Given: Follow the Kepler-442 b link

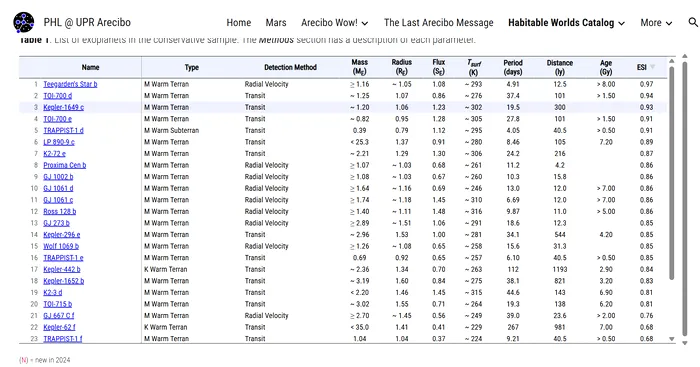Looking at the screenshot, I should point(62,269).
